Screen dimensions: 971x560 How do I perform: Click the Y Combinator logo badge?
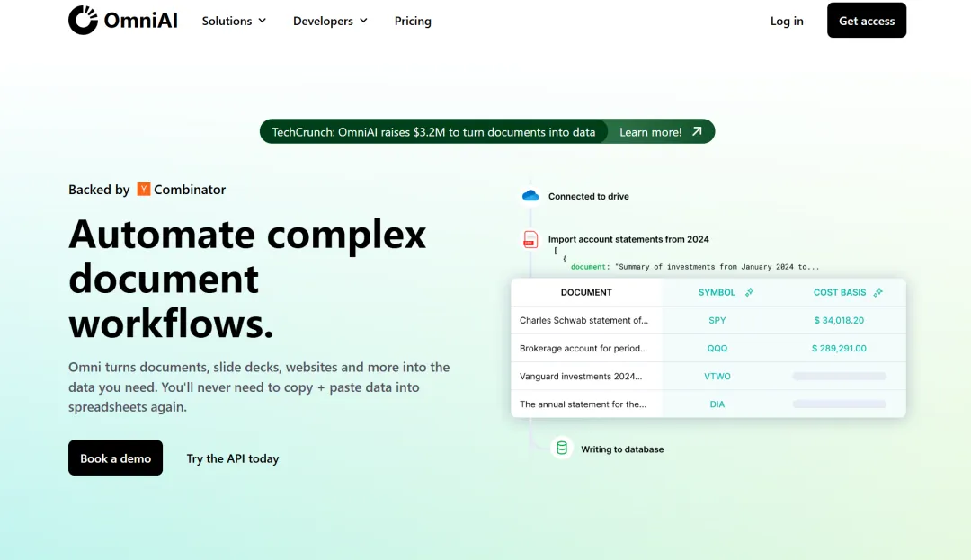144,190
